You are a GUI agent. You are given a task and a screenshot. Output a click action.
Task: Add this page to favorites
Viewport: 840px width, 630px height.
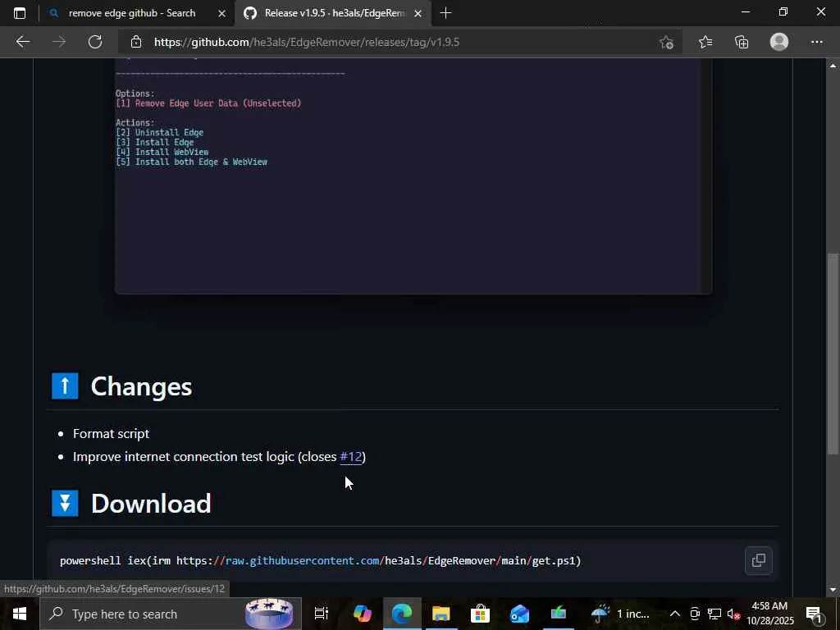point(666,42)
